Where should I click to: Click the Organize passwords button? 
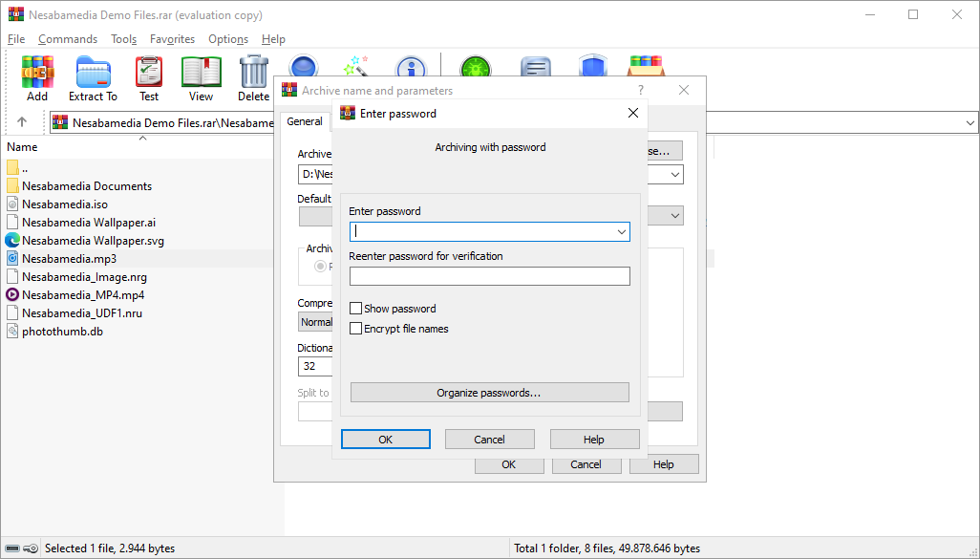[489, 393]
